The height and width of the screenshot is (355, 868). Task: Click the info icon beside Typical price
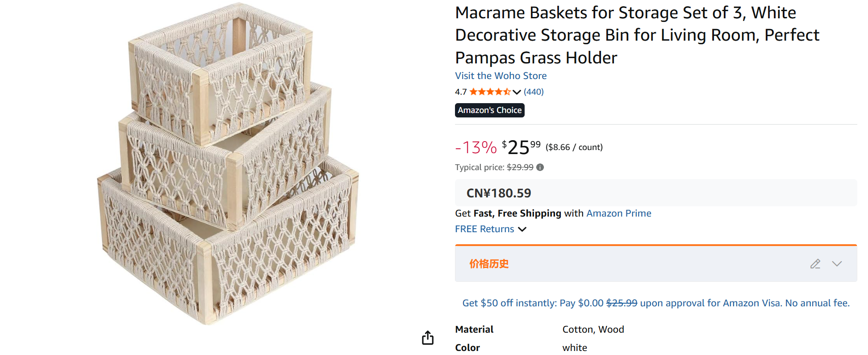click(x=540, y=167)
